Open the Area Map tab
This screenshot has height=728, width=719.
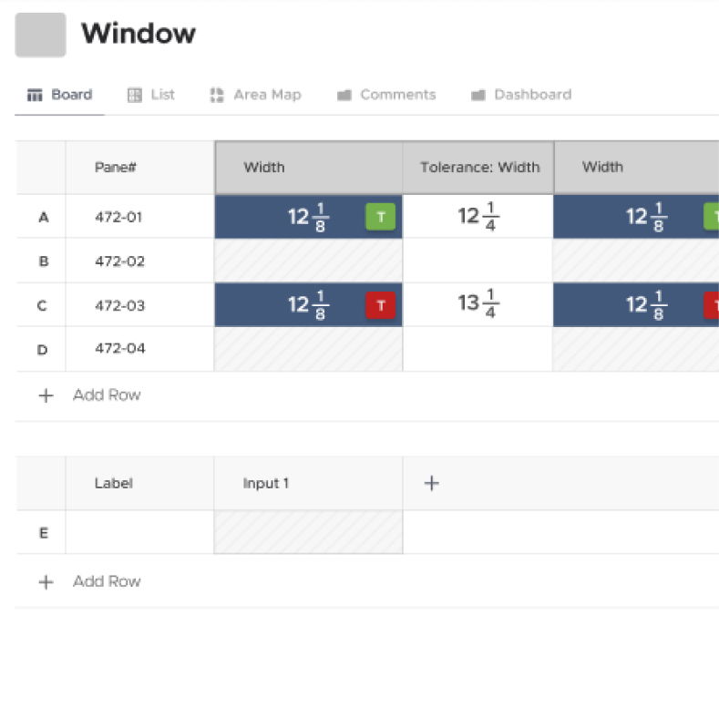tap(255, 95)
